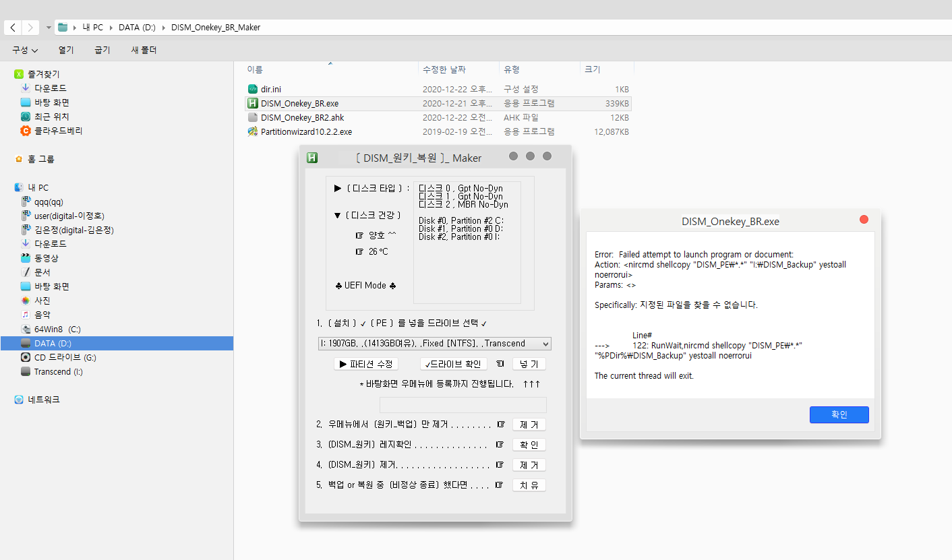The image size is (952, 560).
Task: Close the error dialog with the red dot
Action: pos(864,220)
